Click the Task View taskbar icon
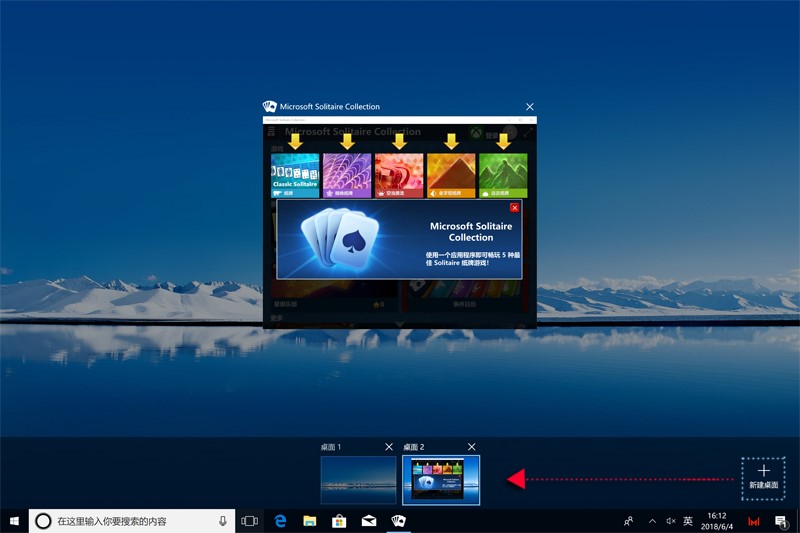The image size is (800, 533). pos(250,521)
